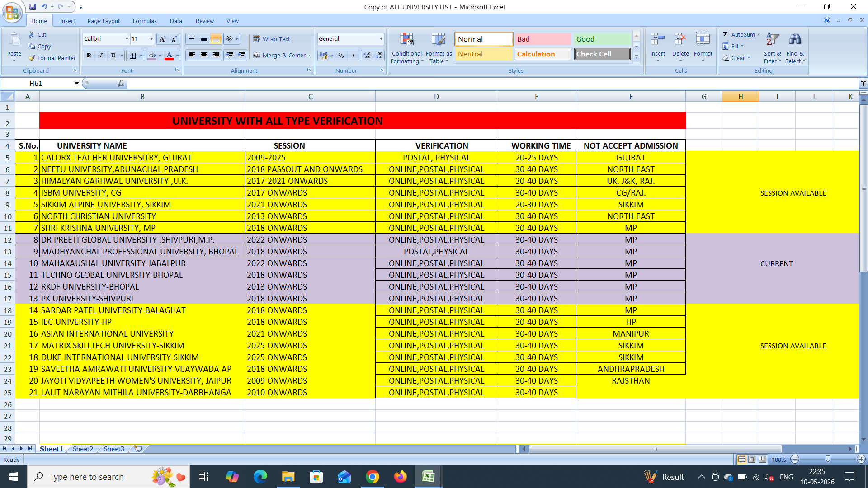Expand the Name Box dropdown arrow

pos(76,83)
